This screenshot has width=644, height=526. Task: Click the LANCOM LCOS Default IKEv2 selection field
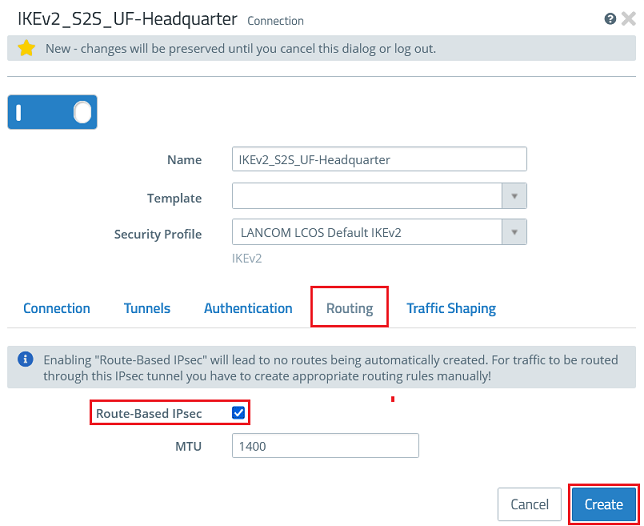click(366, 233)
